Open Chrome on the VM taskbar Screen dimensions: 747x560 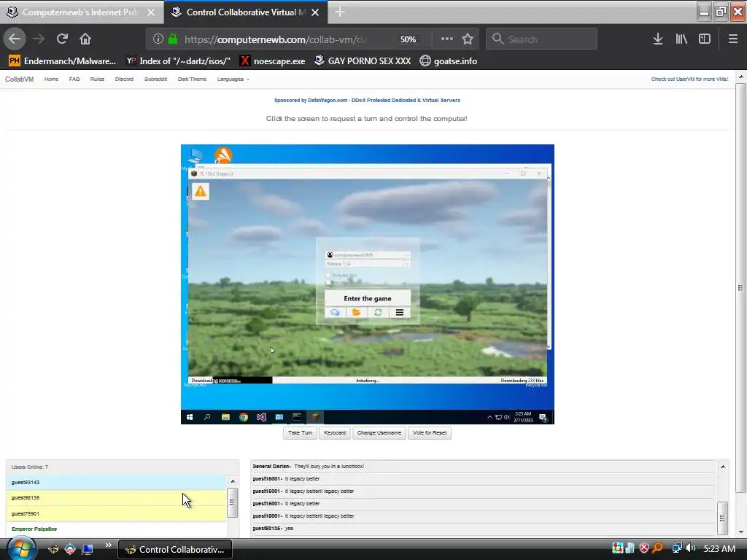244,417
